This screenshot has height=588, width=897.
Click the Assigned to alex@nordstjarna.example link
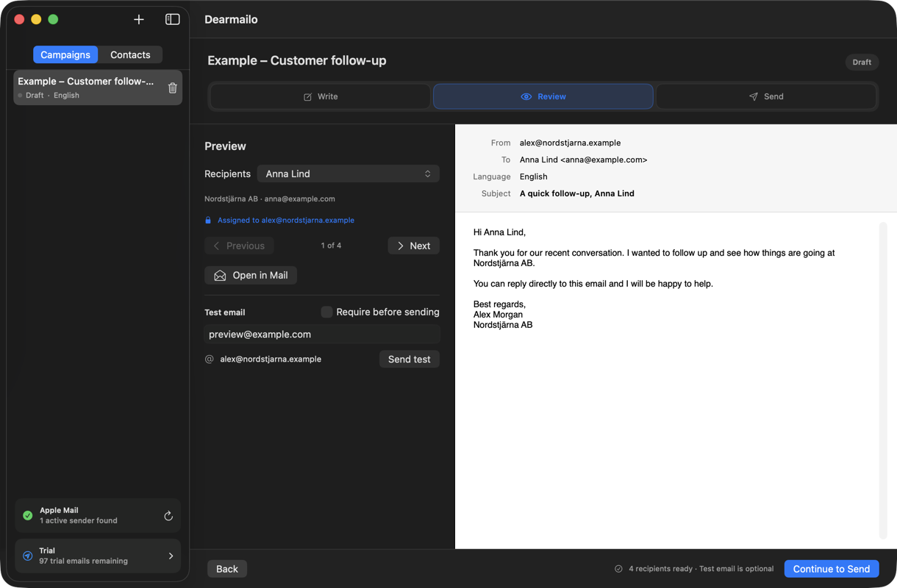286,220
